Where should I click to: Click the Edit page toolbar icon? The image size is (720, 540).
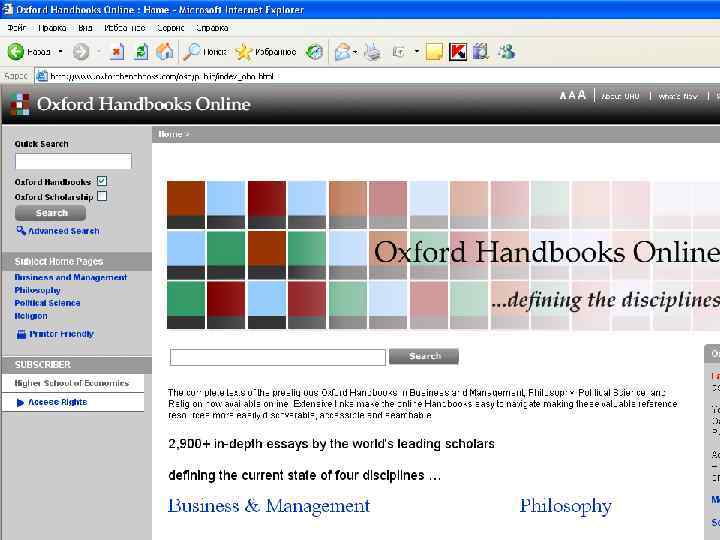pos(398,52)
